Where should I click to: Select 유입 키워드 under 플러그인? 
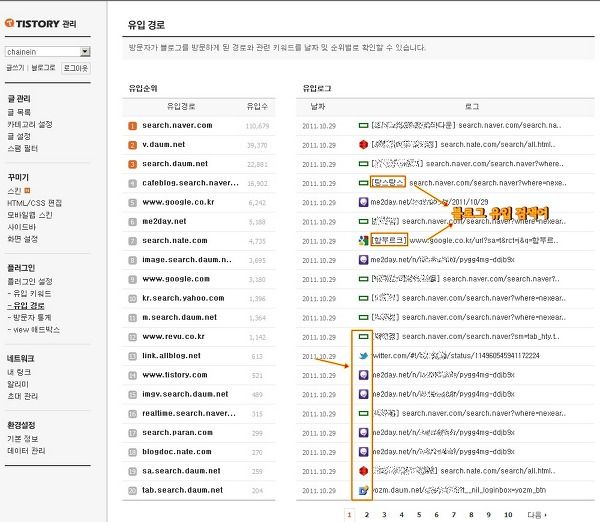coord(29,294)
